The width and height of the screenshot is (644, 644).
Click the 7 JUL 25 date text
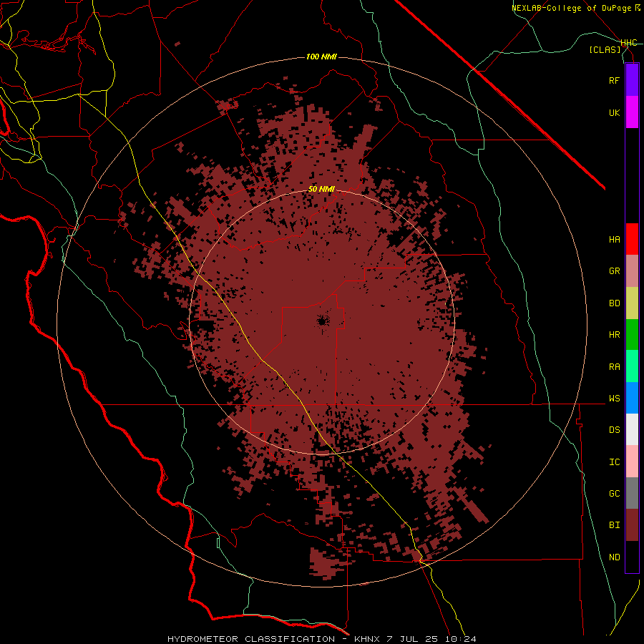tap(412, 639)
